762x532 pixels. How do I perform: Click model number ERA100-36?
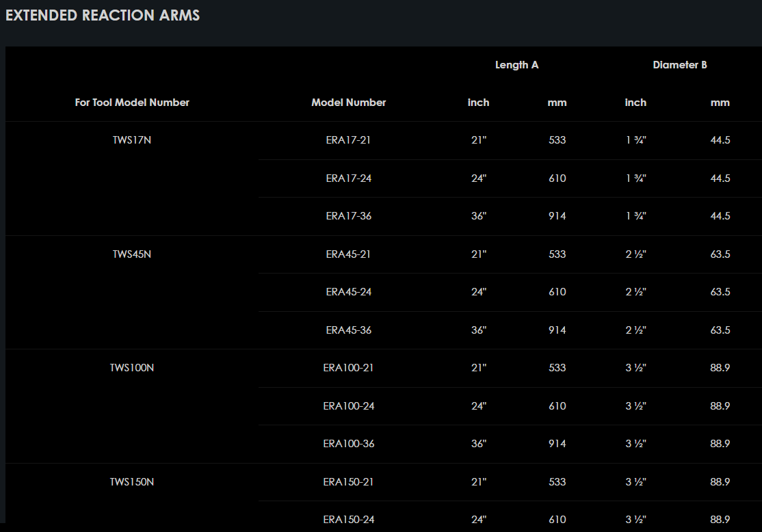tap(348, 444)
